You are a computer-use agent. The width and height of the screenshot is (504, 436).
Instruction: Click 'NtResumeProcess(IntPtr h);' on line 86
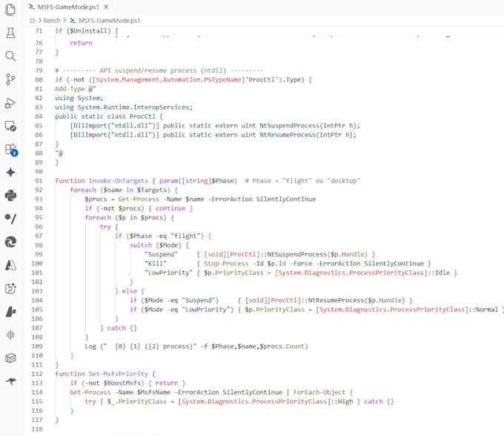[x=308, y=135]
